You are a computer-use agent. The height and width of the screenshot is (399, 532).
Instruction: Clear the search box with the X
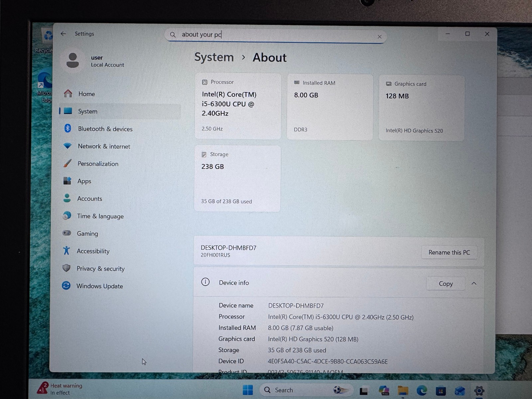pyautogui.click(x=379, y=37)
